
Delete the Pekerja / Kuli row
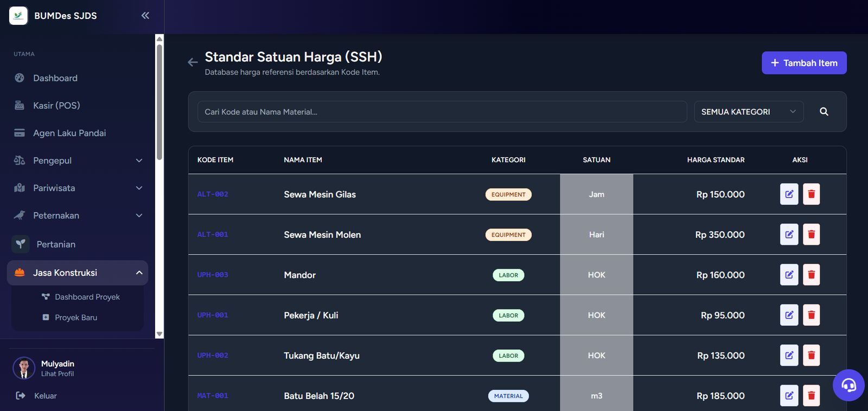[x=811, y=315]
